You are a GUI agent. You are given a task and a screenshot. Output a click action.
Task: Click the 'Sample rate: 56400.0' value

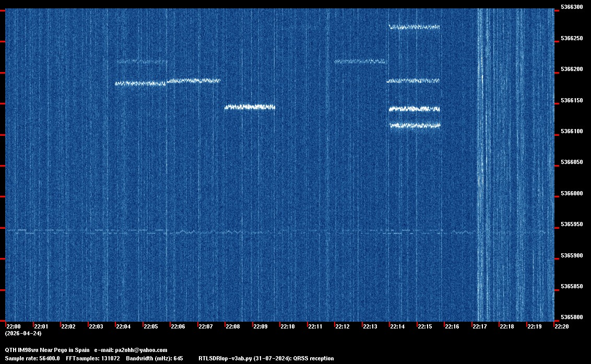(32, 359)
